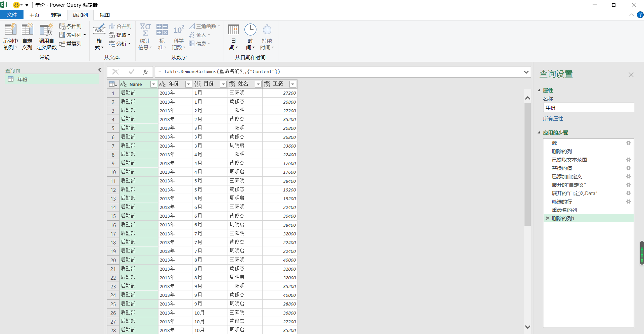Collapse the 属性 section in 查询设置

(x=539, y=90)
